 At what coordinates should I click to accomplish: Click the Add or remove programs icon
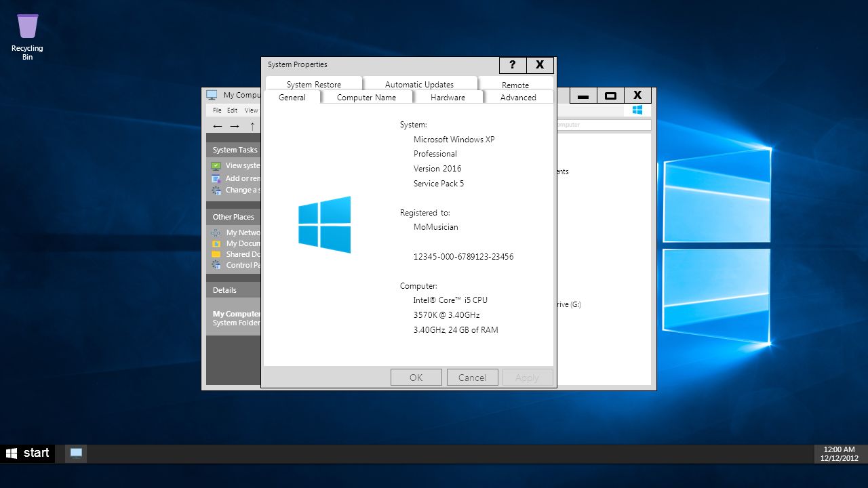click(216, 179)
